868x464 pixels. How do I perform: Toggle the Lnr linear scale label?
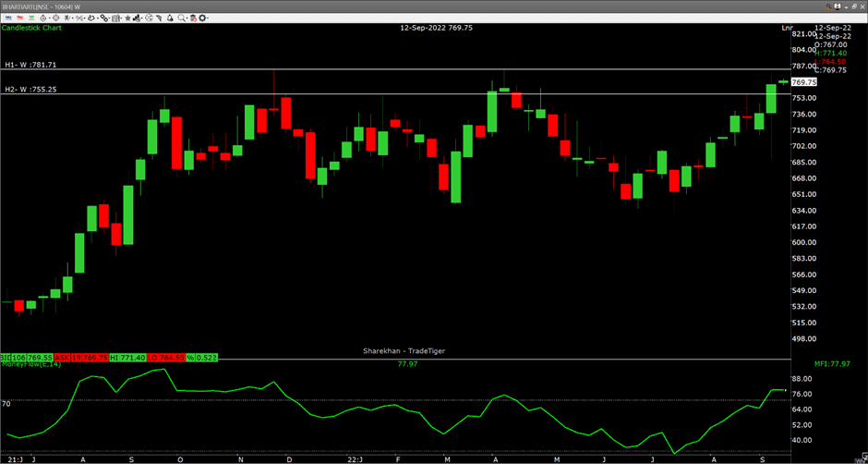click(787, 28)
